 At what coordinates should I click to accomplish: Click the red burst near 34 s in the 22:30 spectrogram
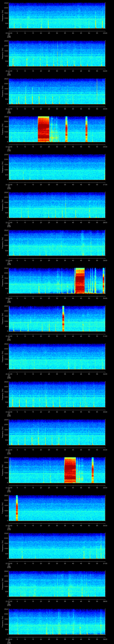pos(63,318)
